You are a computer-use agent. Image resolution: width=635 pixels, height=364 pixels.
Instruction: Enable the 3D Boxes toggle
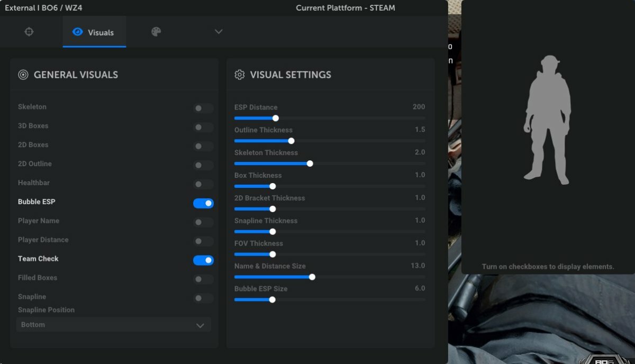pos(203,128)
